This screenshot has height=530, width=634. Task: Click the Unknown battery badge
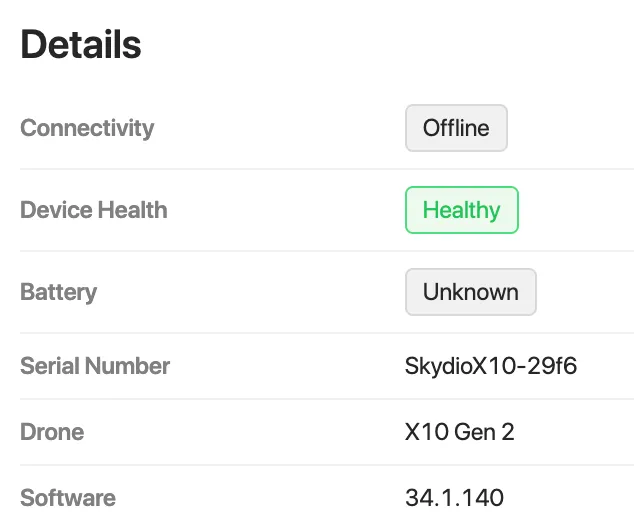point(471,292)
